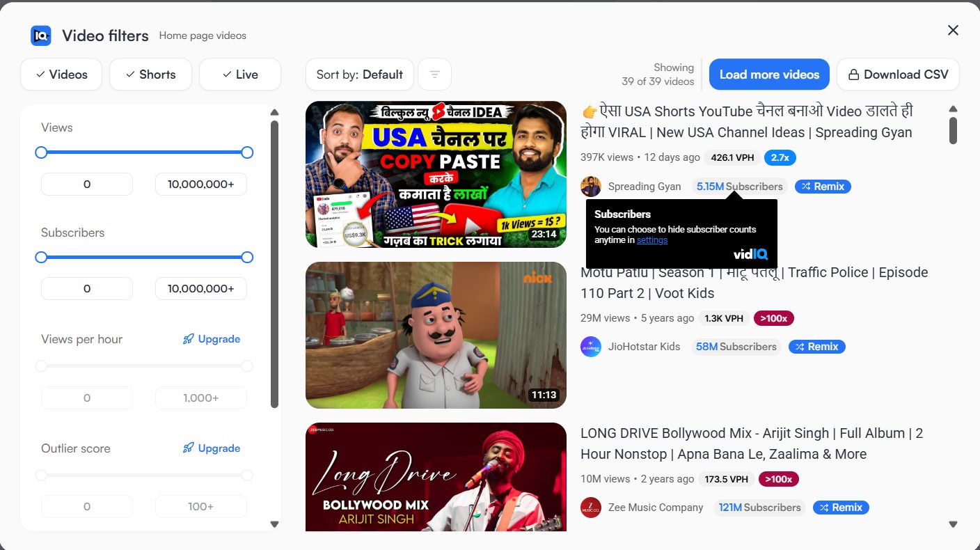Click the video list scrollbar thumb
This screenshot has width=980, height=550.
[x=954, y=131]
